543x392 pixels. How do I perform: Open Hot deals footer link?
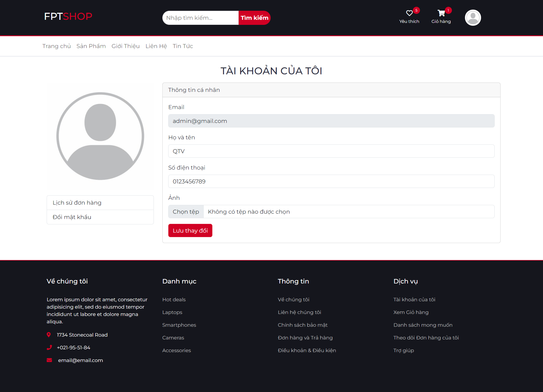[x=174, y=300]
